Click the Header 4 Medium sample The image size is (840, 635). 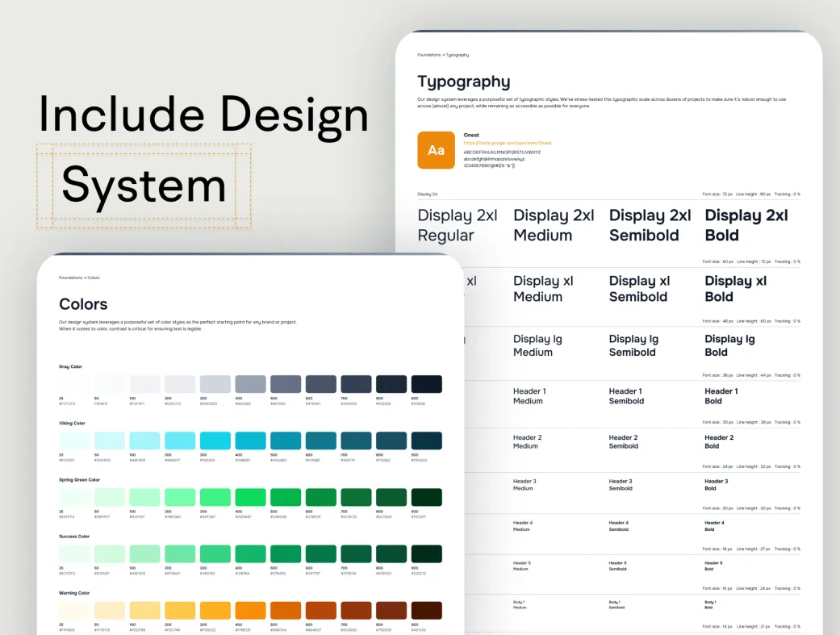click(523, 526)
